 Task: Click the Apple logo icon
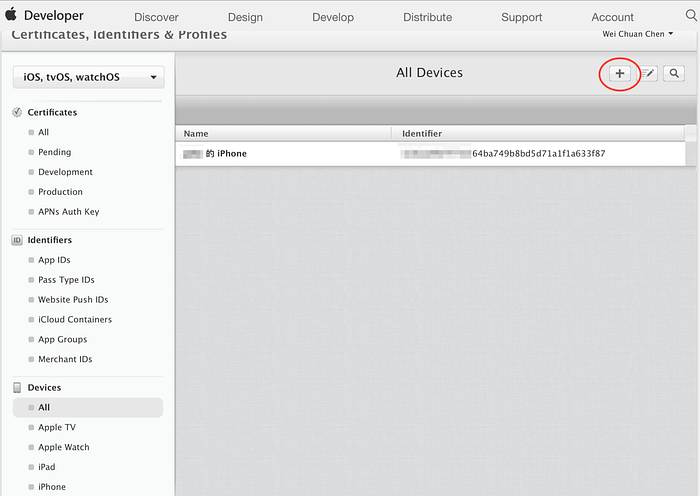[11, 14]
